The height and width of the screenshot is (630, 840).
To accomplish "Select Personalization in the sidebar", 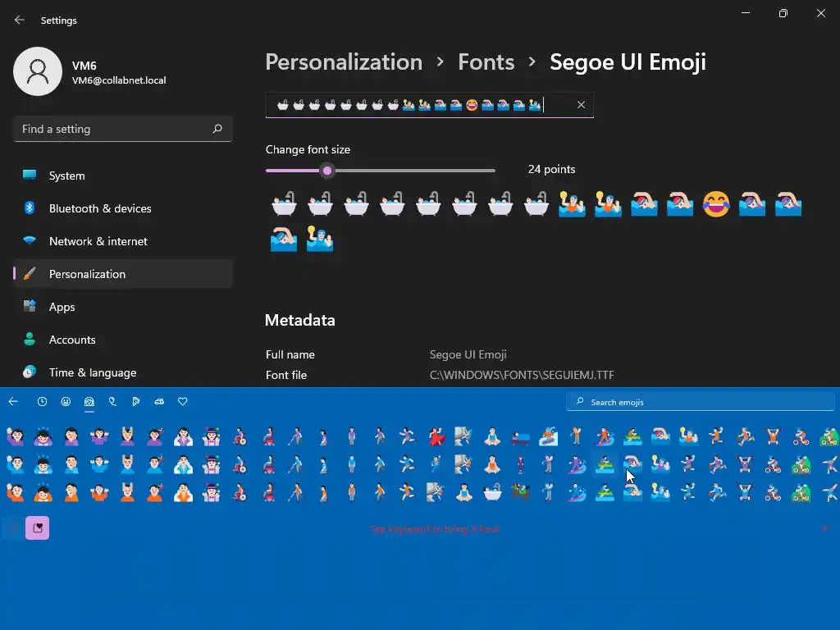I will (123, 274).
